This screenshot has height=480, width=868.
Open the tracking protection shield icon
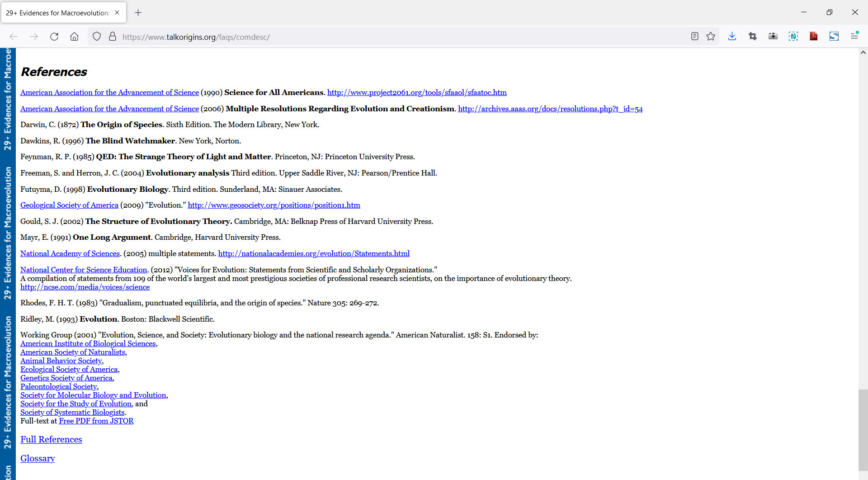97,37
